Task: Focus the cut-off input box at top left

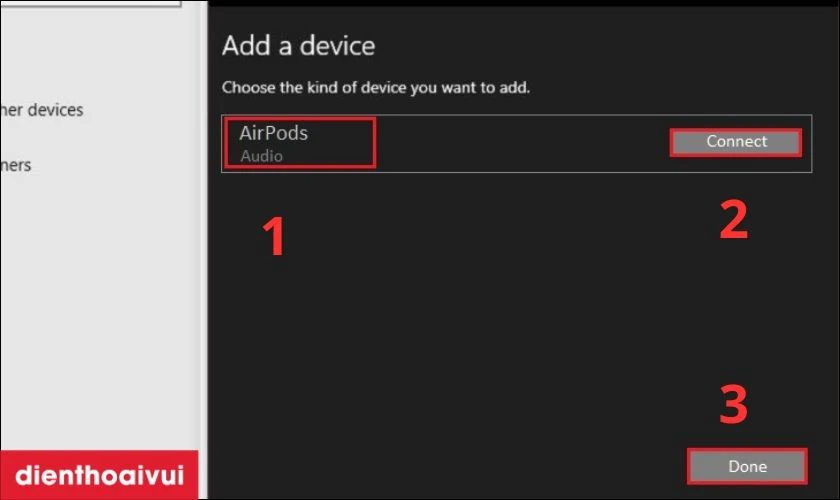Action: tap(91, 3)
